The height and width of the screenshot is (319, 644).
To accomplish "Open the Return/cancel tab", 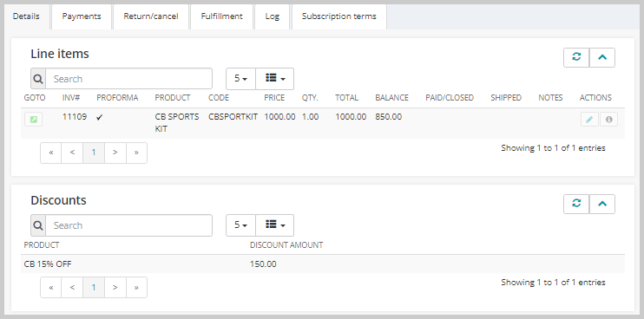I will pyautogui.click(x=151, y=16).
